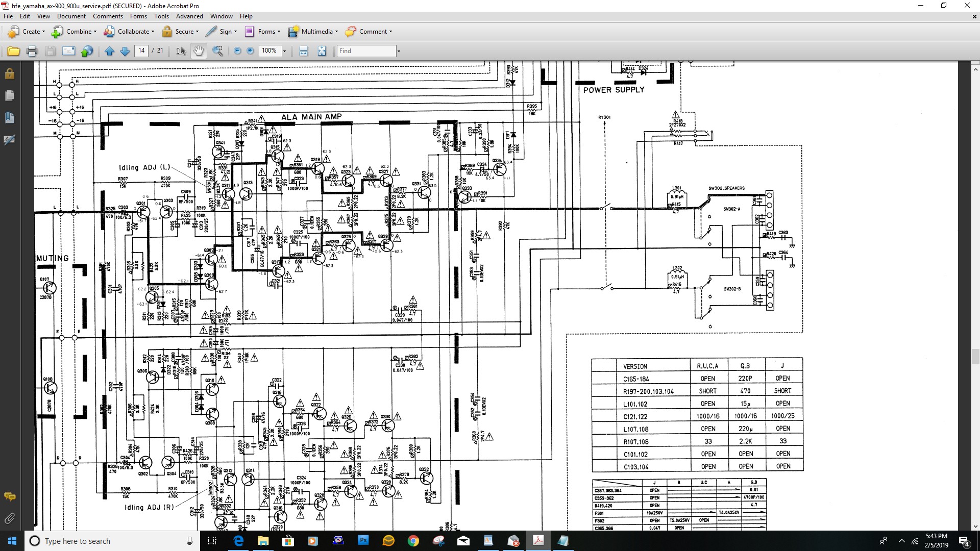Open the Pages thumbnails panel

coord(9,95)
